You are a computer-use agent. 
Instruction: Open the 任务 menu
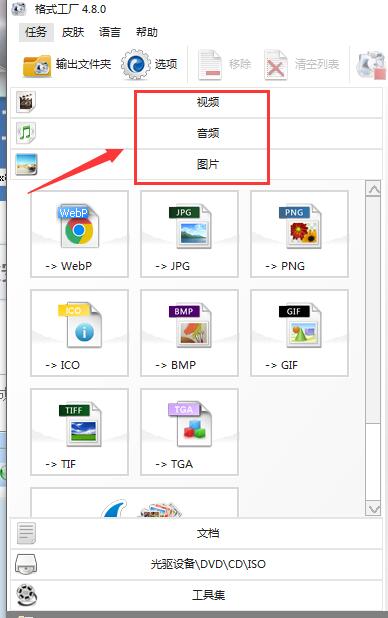36,32
